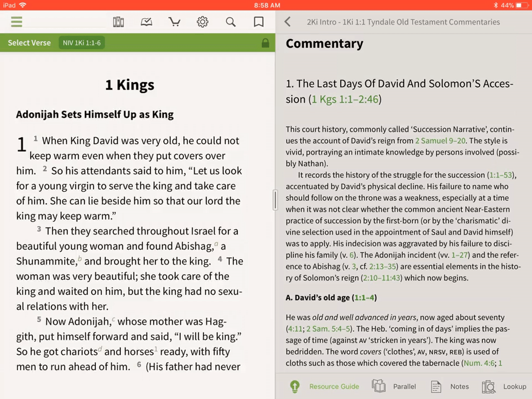Tap the 'Adonijah Sets Himself Up as King' heading

point(95,114)
